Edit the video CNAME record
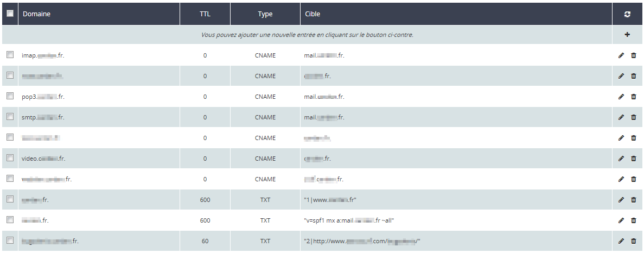Screen dimensions: 644x253 (x=621, y=159)
